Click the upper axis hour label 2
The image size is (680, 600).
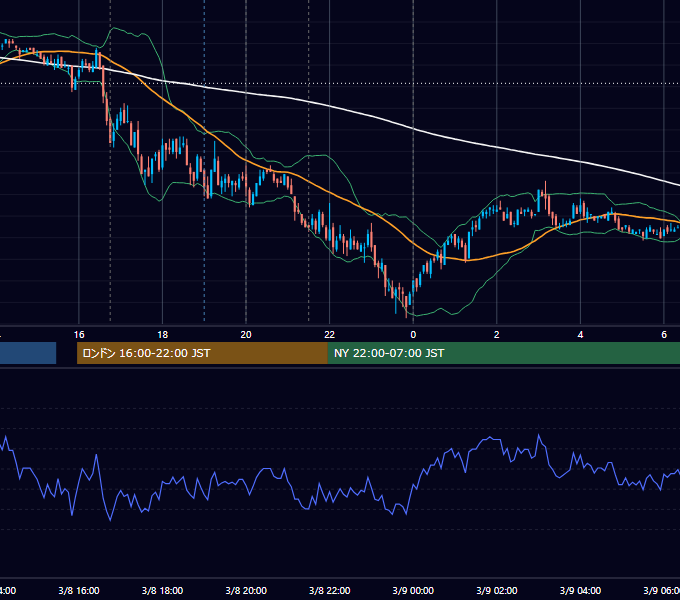click(x=497, y=335)
